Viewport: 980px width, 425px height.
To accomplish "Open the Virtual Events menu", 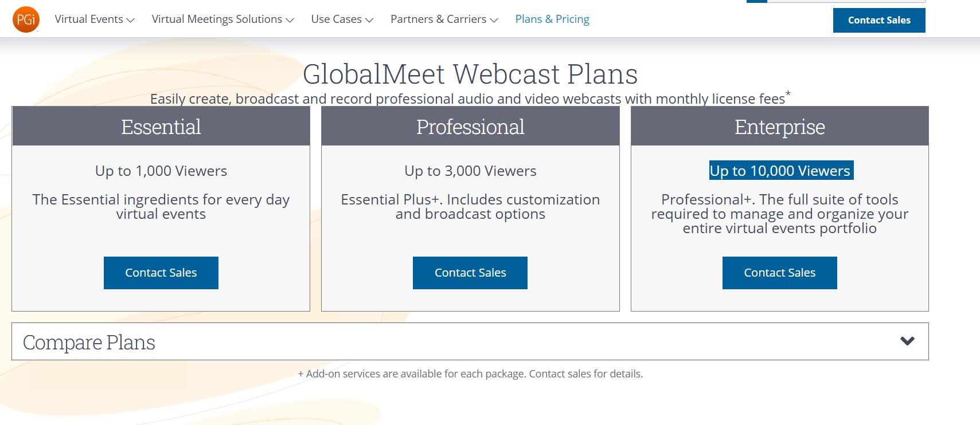I will pyautogui.click(x=95, y=19).
